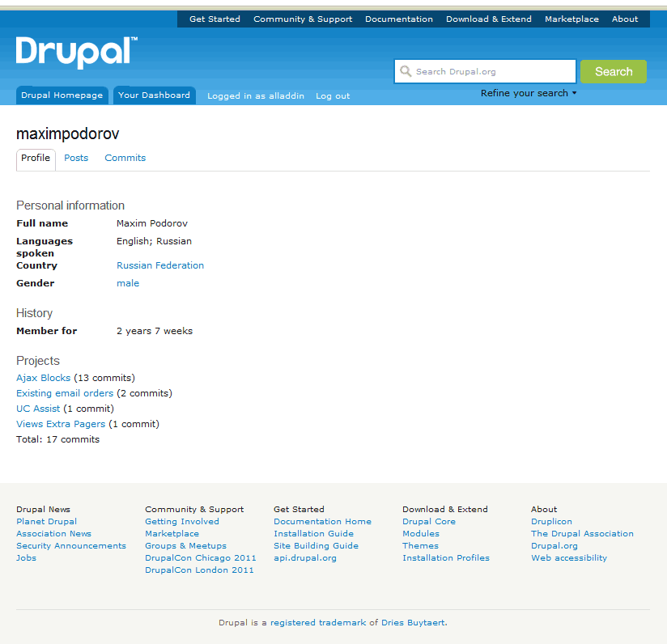The height and width of the screenshot is (644, 667).
Task: Click the Projects section heading
Action: 38,361
